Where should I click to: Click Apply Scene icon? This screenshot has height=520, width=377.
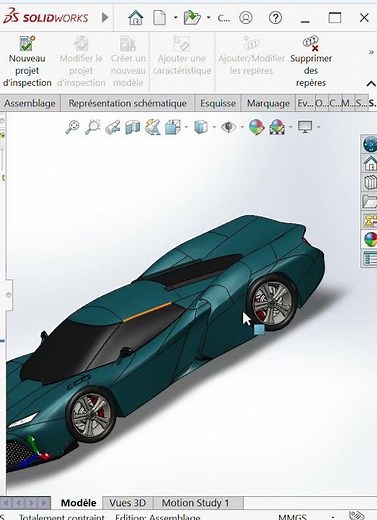[x=277, y=127]
